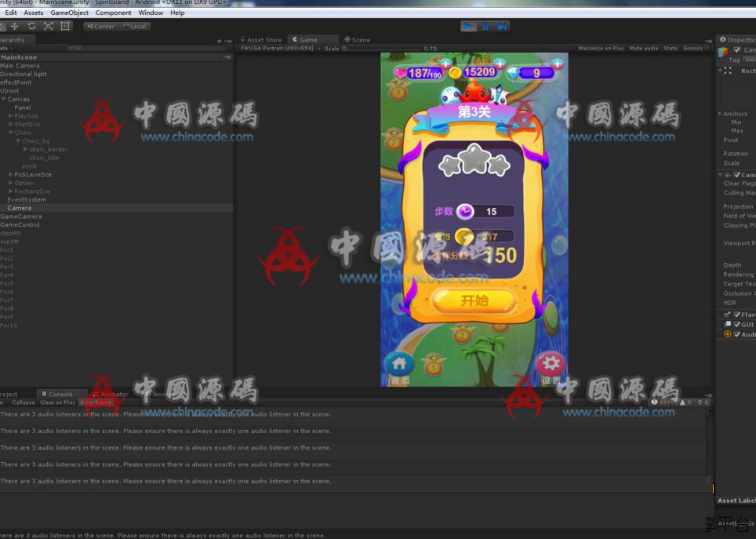
Task: Select the Move tool
Action: tap(14, 26)
